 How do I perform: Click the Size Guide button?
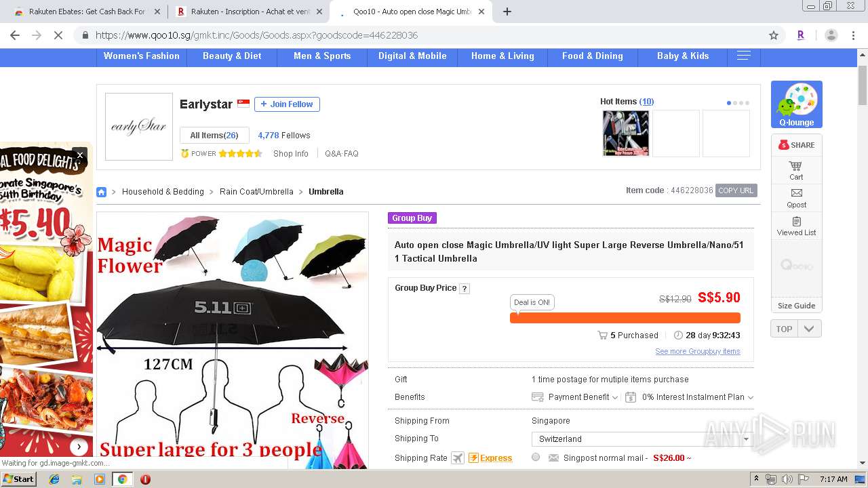point(796,306)
